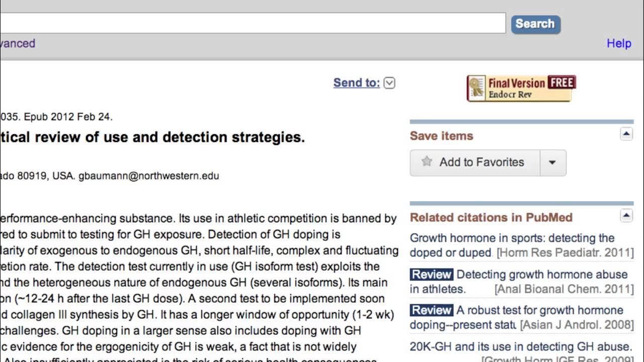The image size is (644, 362).
Task: Open the Advanced search link
Action: click(18, 43)
